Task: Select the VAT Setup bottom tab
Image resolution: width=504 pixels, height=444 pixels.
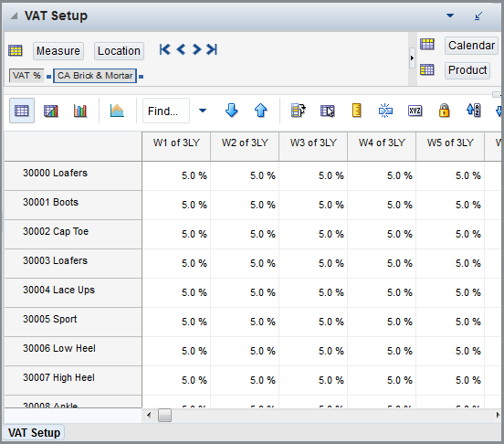Action: point(34,433)
